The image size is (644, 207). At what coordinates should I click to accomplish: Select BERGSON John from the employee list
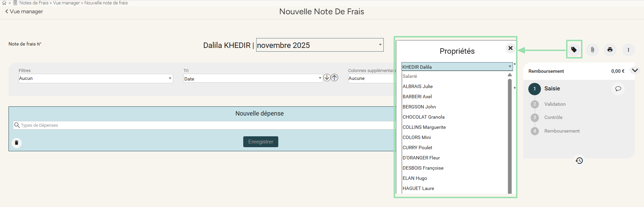(419, 107)
